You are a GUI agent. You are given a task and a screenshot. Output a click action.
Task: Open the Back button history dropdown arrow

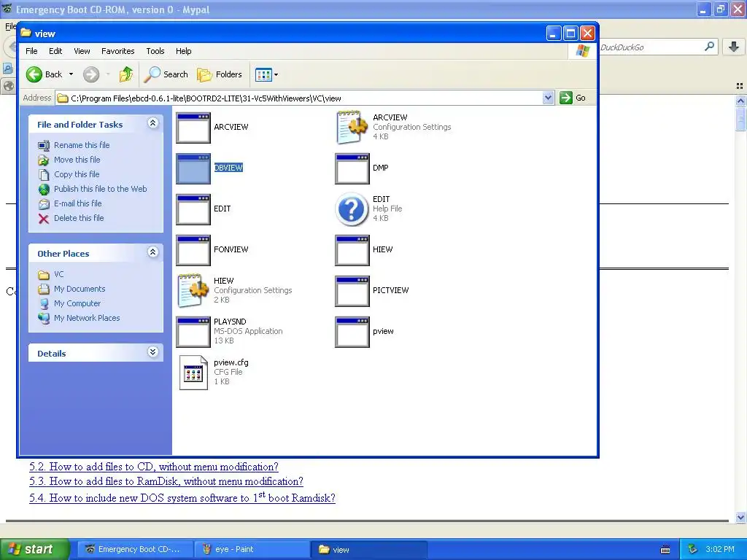click(x=71, y=74)
